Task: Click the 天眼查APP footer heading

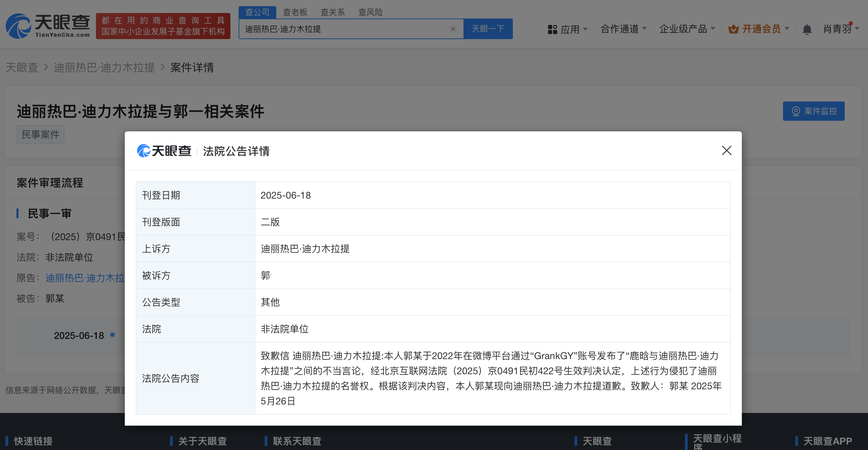Action: click(828, 441)
